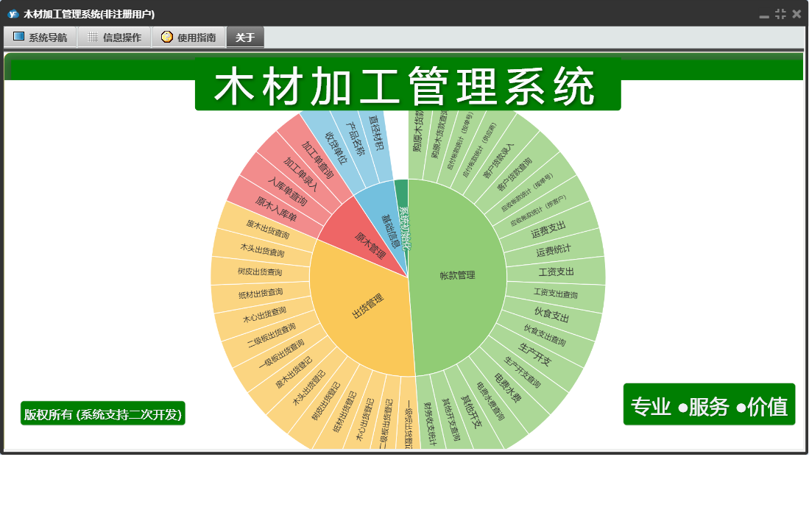Viewport: 809px width, 532px height.
Task: Open the 生产开支查询 segment
Action: click(522, 372)
